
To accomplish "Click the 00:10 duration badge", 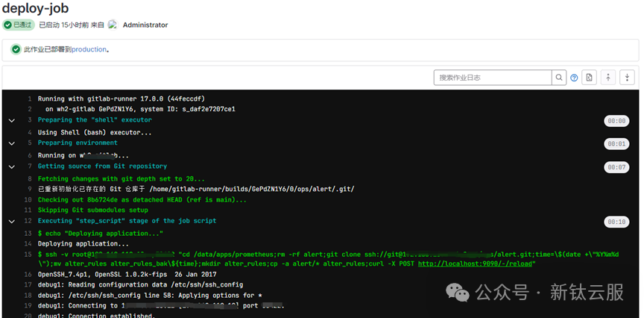I will [x=616, y=222].
